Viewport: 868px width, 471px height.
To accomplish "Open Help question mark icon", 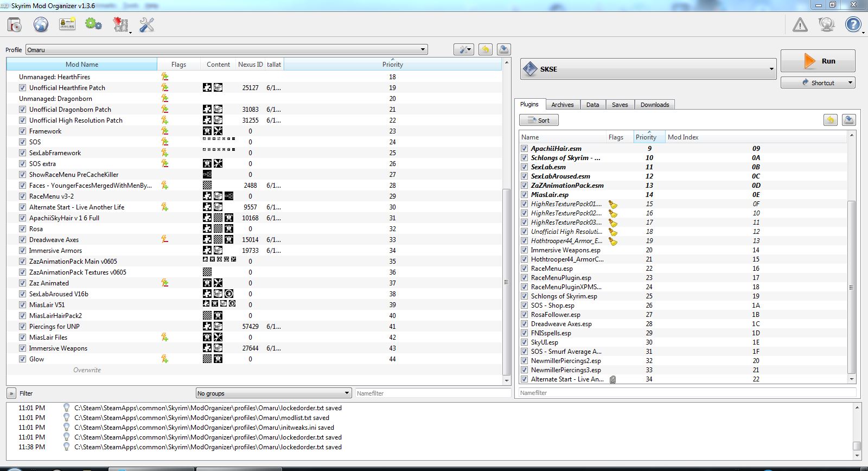I will [853, 24].
